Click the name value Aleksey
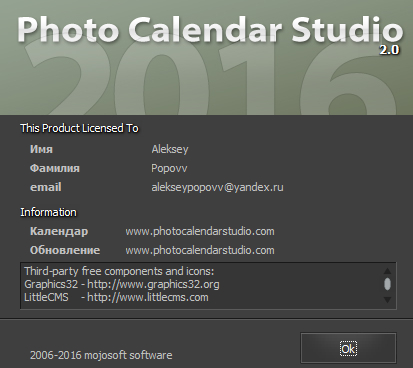This screenshot has height=368, width=413. pos(170,149)
